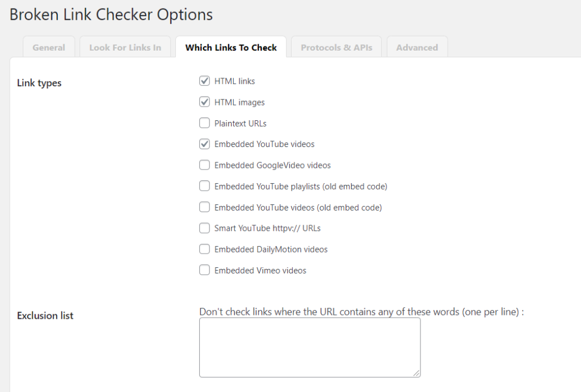
Task: Uncheck Embedded YouTube videos
Action: coord(204,144)
